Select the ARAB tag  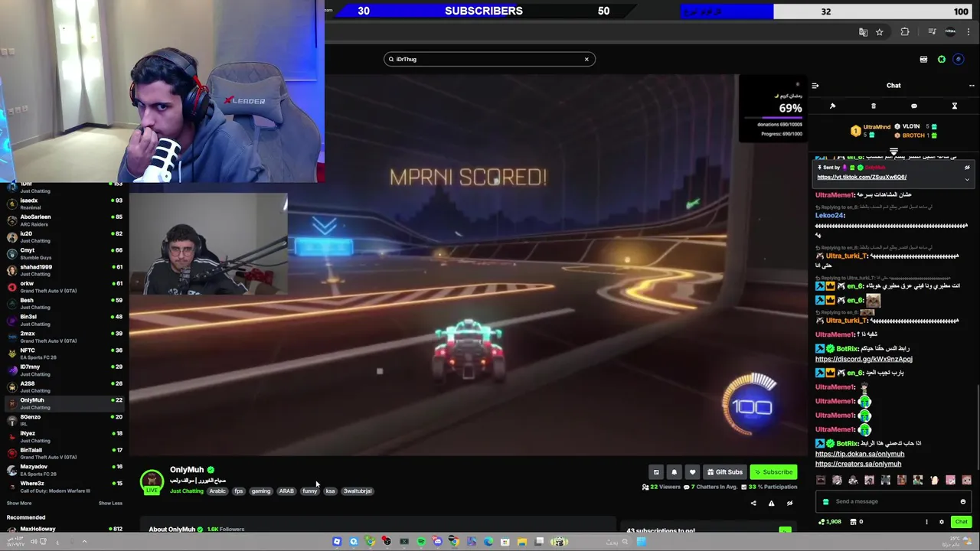pyautogui.click(x=286, y=491)
